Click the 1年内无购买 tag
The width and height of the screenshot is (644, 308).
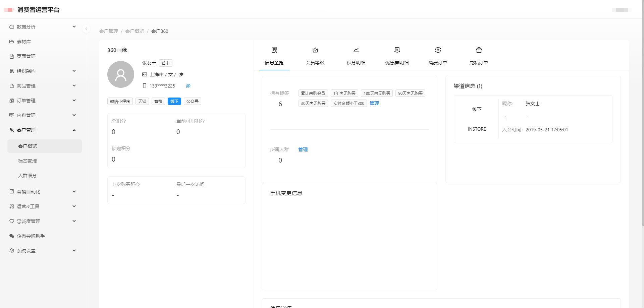click(x=344, y=93)
